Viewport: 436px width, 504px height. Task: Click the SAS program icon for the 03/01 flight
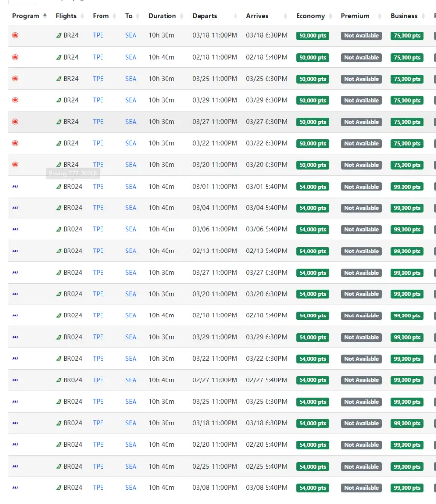pyautogui.click(x=15, y=187)
